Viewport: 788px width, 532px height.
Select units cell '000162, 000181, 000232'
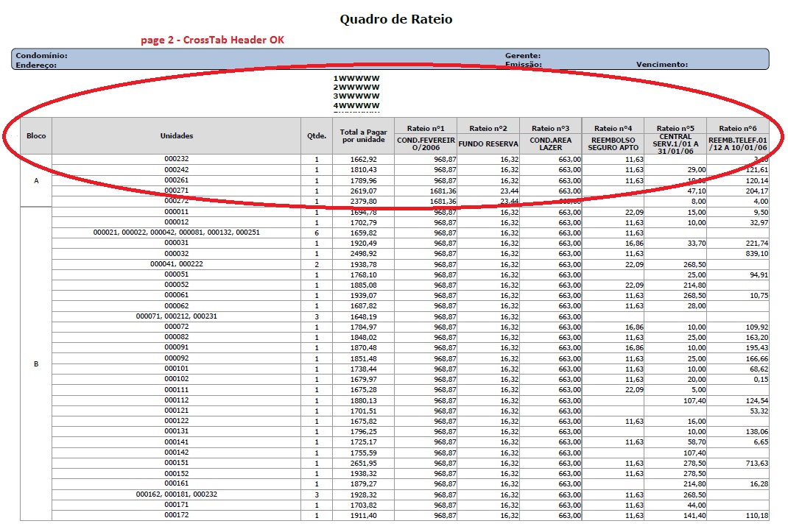coord(177,494)
